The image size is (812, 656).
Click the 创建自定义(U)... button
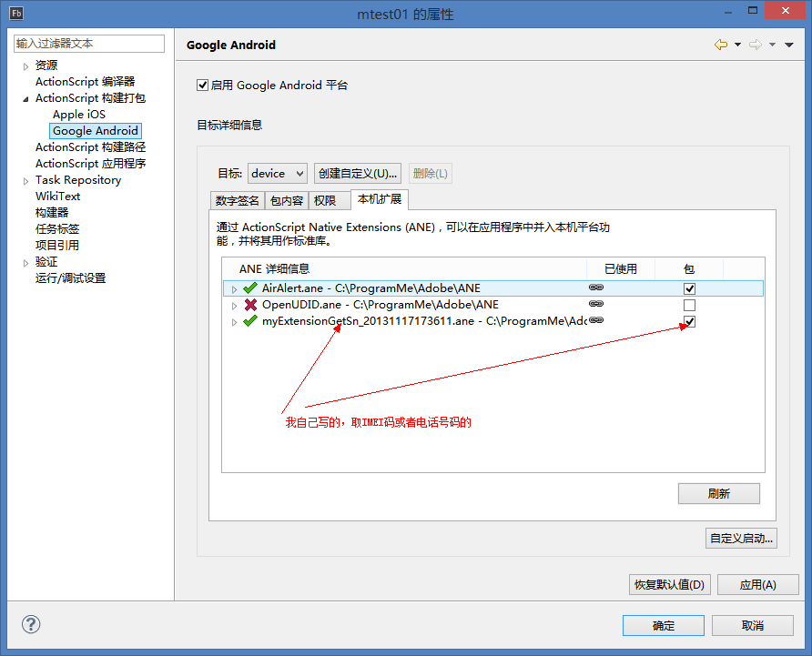click(358, 174)
